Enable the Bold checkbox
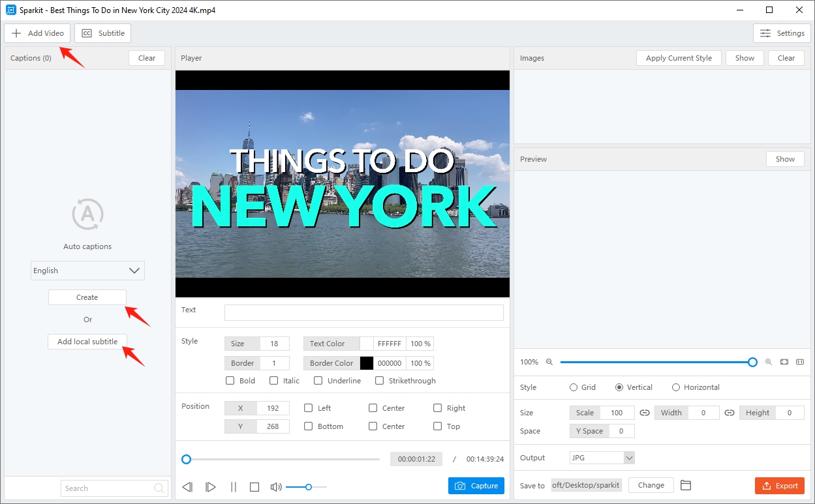The width and height of the screenshot is (815, 504). 230,381
